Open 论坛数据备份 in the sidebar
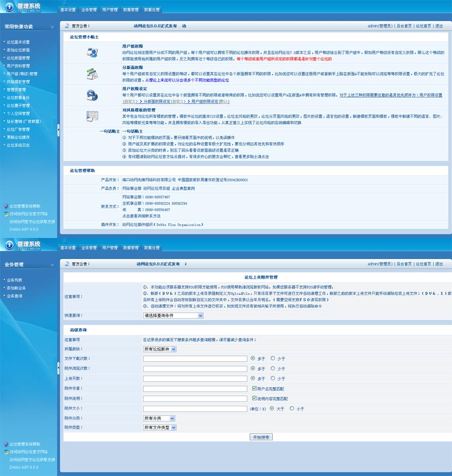Image resolution: width=452 pixels, height=476 pixels. click(18, 97)
